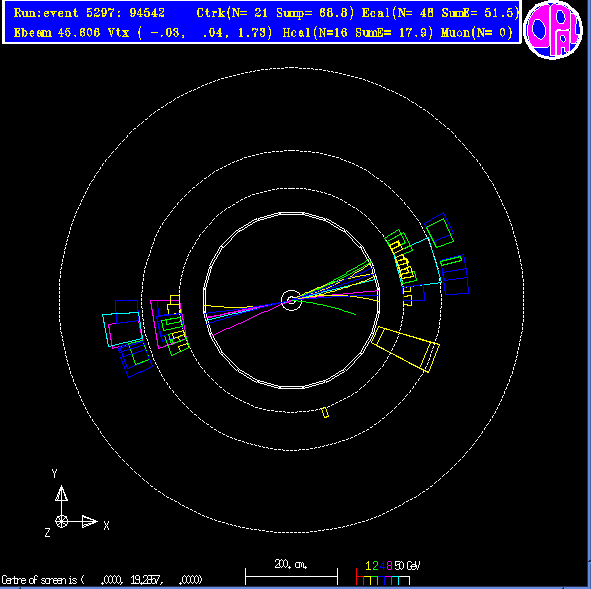Pick the green curved track ending inside chamber
The image size is (591, 589).
328,307
